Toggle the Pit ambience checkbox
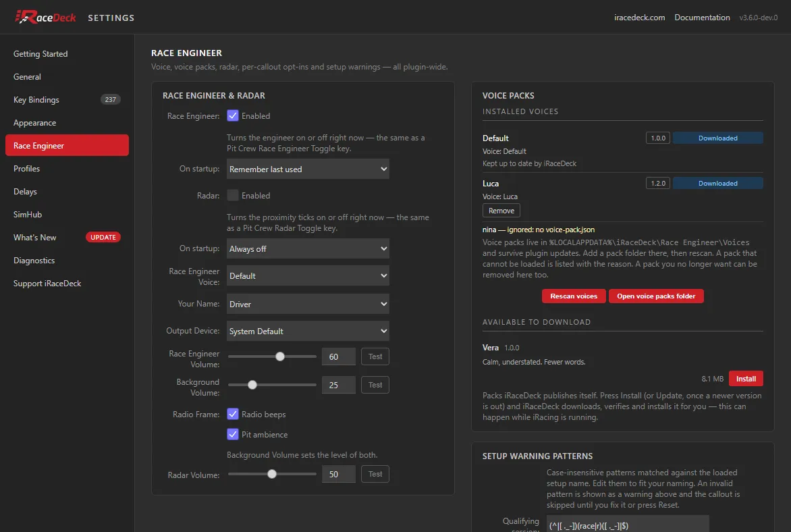Viewport: 791px width, 532px height. pyautogui.click(x=233, y=434)
